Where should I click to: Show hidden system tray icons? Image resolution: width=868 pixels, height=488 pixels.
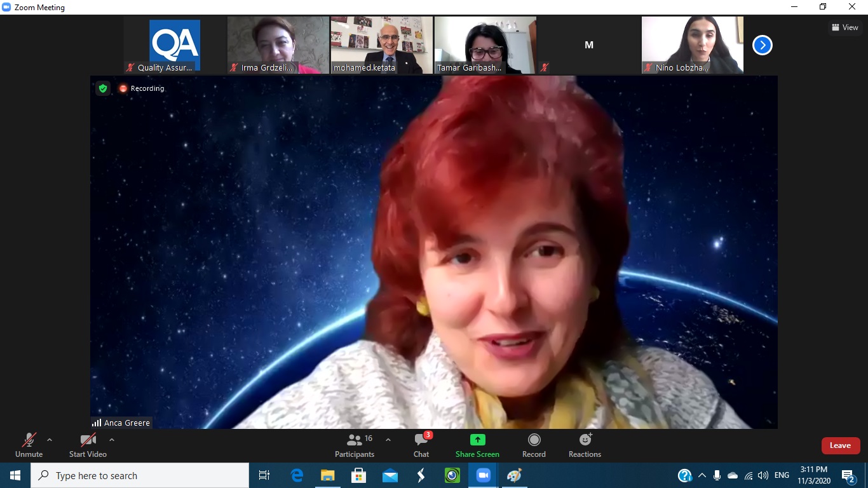702,475
